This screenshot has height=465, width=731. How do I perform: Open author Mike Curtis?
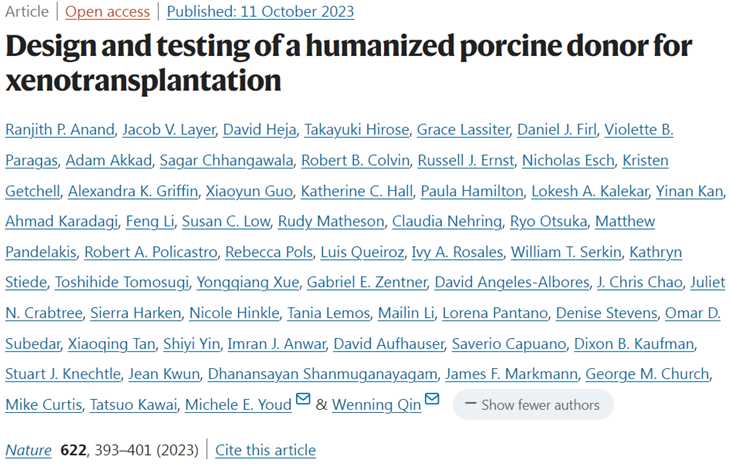pos(44,405)
